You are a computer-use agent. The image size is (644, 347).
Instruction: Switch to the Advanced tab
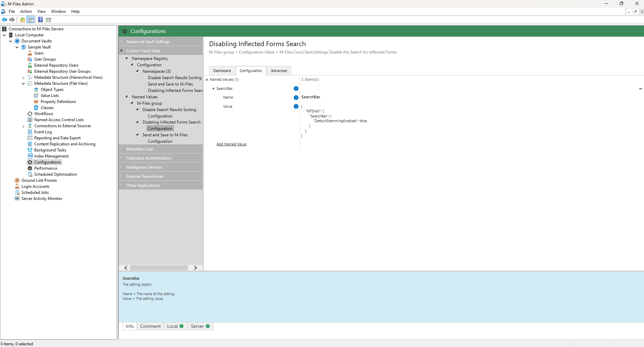279,71
